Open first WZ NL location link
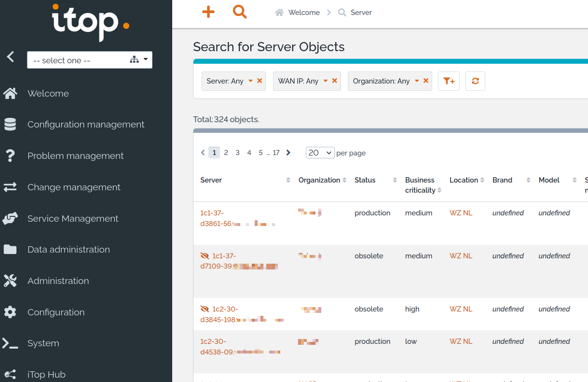 pos(461,213)
